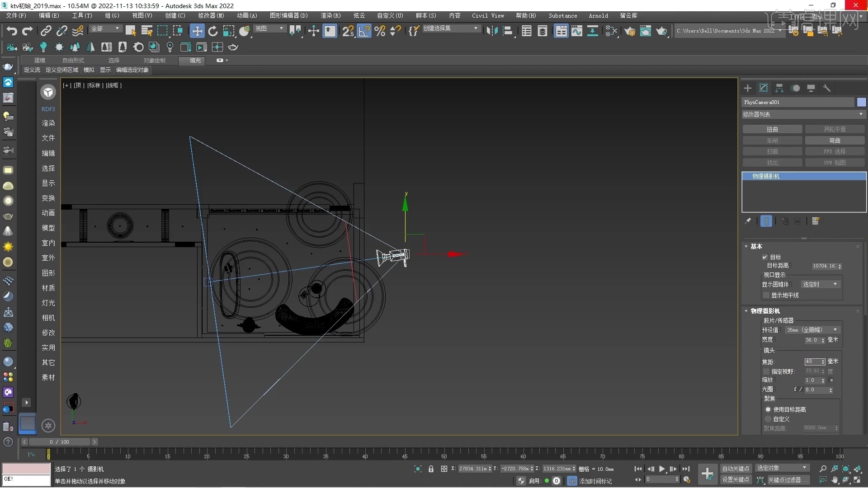
Task: Click the 弯曲 modifier button
Action: click(x=835, y=141)
